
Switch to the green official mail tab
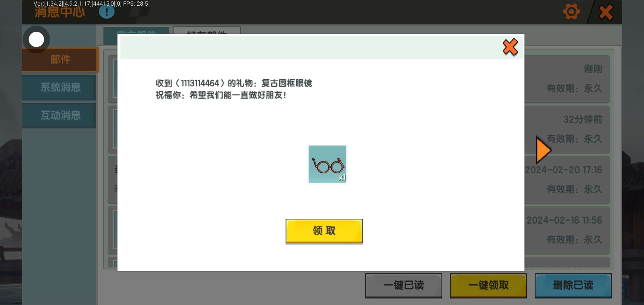point(137,30)
